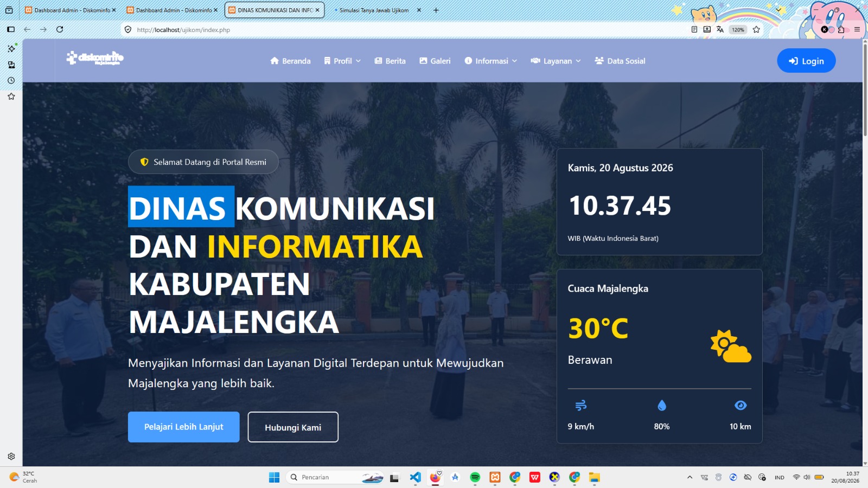
Task: Open the Windows Start menu
Action: 274,477
